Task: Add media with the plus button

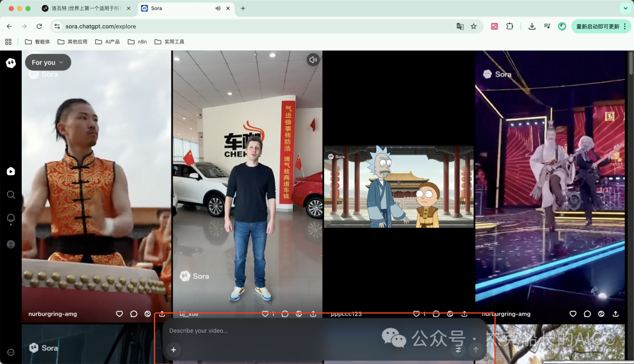Action: [x=173, y=350]
